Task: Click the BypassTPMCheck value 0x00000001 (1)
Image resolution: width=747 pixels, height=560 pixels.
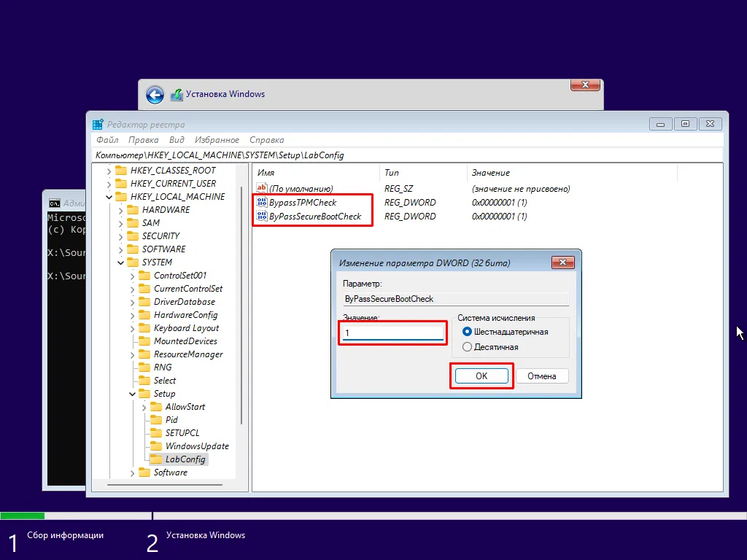Action: pos(499,203)
